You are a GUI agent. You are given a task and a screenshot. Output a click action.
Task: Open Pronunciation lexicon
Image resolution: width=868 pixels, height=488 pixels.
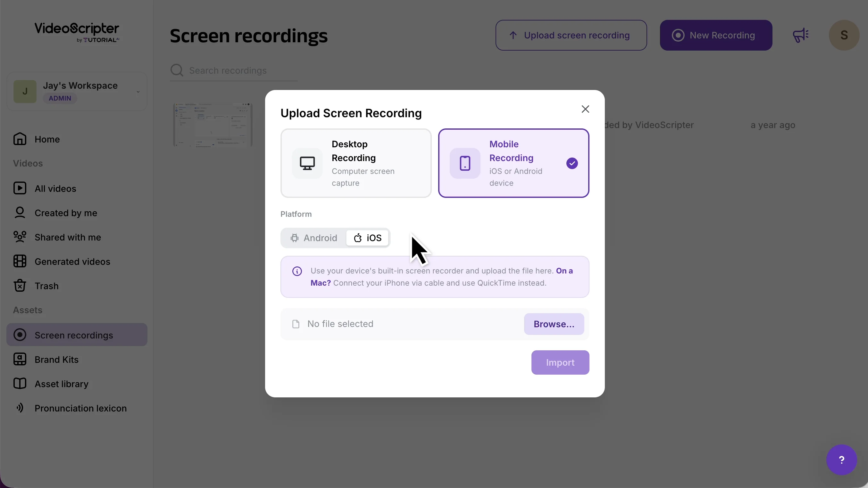(x=77, y=408)
